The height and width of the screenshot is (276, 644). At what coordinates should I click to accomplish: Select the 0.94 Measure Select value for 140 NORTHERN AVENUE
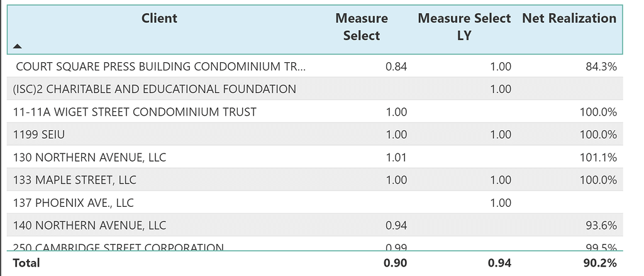click(396, 225)
